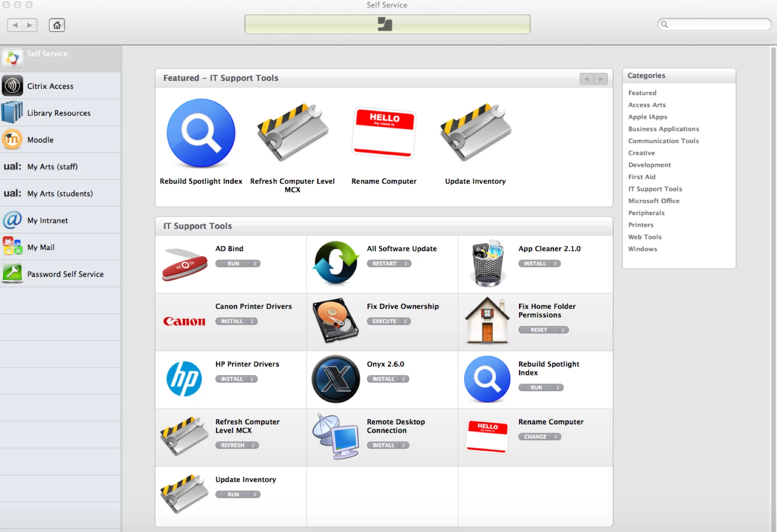Click Fix Home Folder Permissions house icon
The width and height of the screenshot is (777, 532).
point(488,320)
